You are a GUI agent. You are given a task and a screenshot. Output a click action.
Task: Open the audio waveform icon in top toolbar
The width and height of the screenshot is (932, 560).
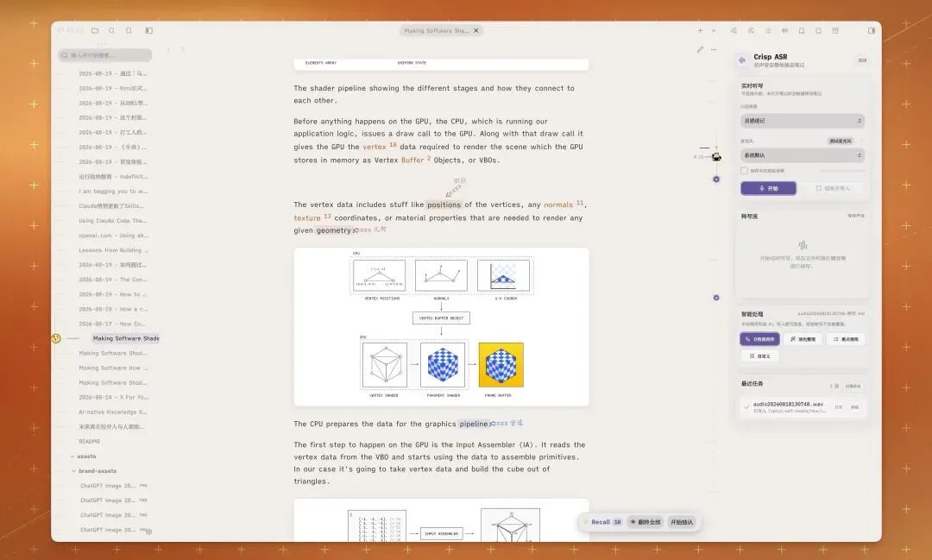tap(784, 30)
